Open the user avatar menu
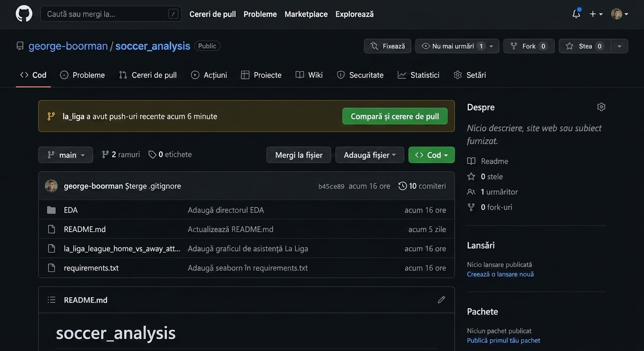Screen dimensions: 644x351 tap(620, 14)
